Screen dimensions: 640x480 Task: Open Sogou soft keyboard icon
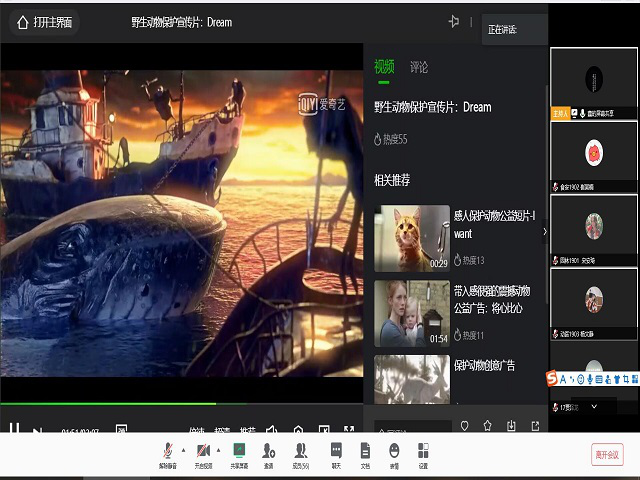[x=599, y=380]
